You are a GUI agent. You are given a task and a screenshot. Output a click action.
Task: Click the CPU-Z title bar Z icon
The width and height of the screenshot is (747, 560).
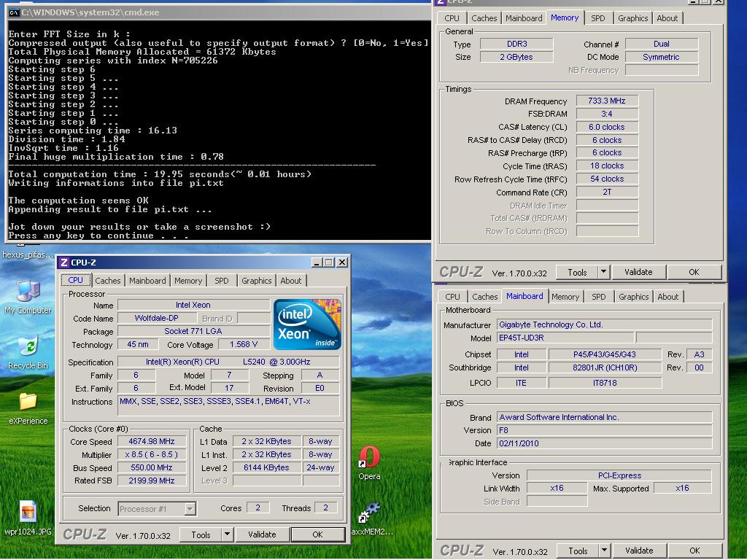(x=64, y=262)
